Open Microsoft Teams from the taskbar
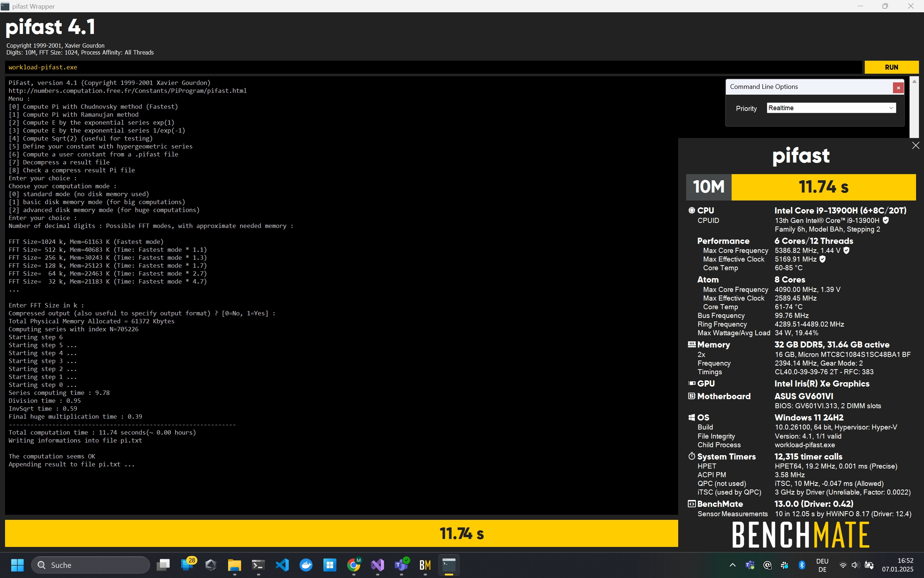 401,565
